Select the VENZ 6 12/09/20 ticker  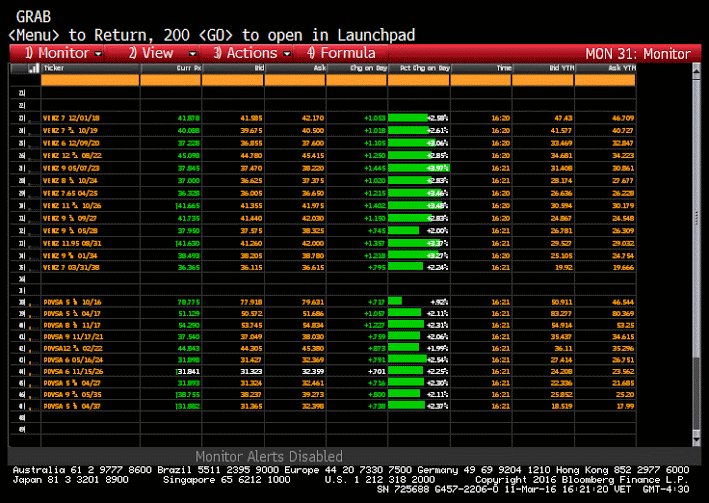point(71,143)
